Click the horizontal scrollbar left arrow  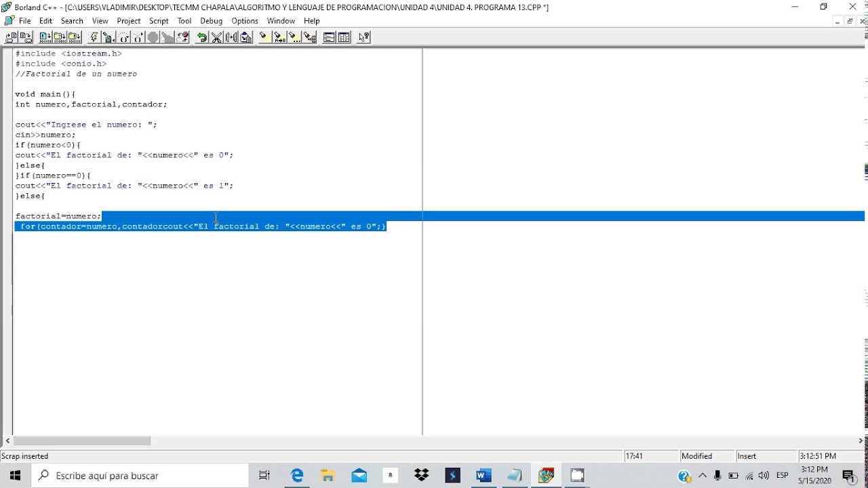click(x=7, y=441)
